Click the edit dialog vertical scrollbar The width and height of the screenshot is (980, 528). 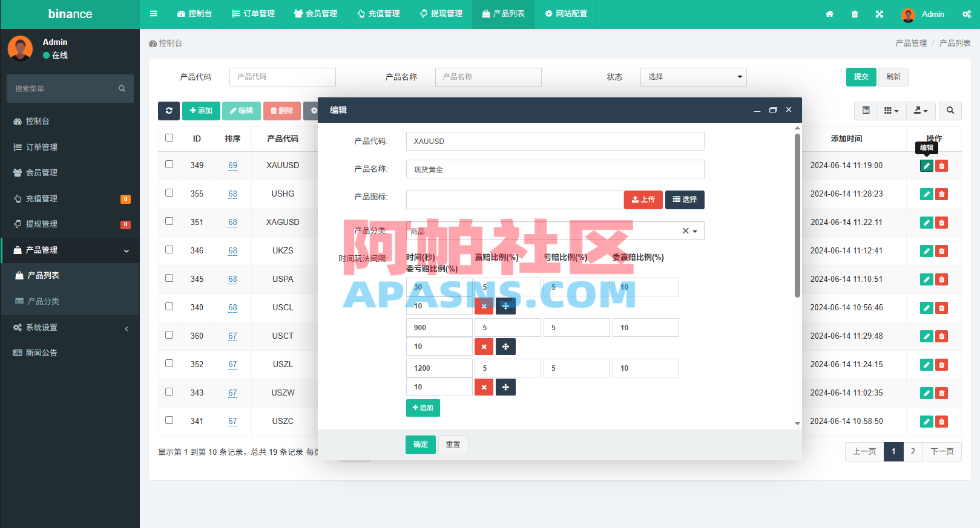[797, 215]
